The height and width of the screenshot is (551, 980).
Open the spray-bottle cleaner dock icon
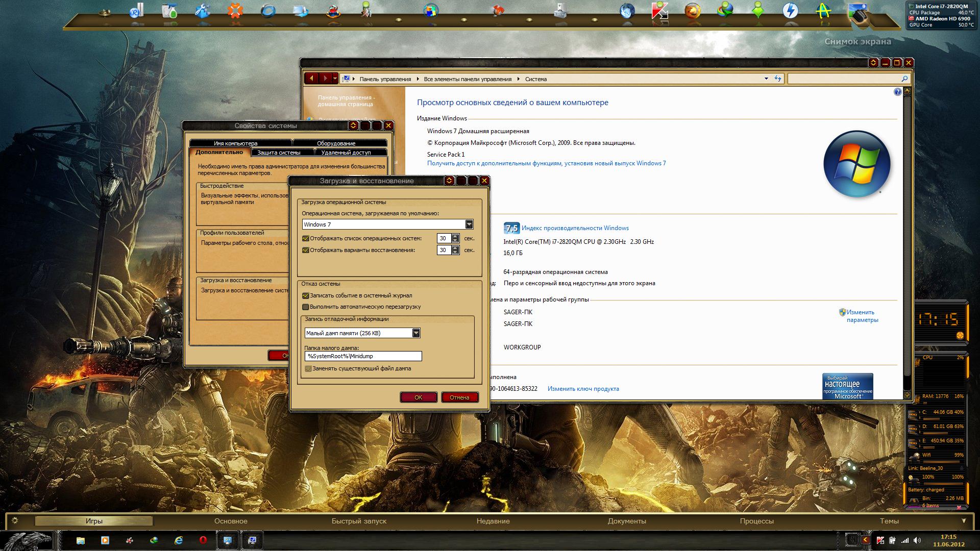click(x=169, y=11)
